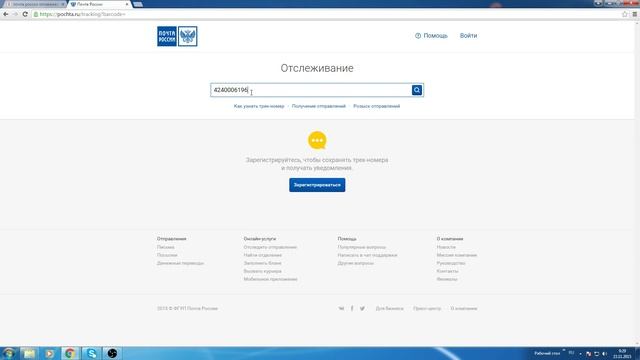Click the VK social icon
This screenshot has width=640, height=360.
pos(341,309)
